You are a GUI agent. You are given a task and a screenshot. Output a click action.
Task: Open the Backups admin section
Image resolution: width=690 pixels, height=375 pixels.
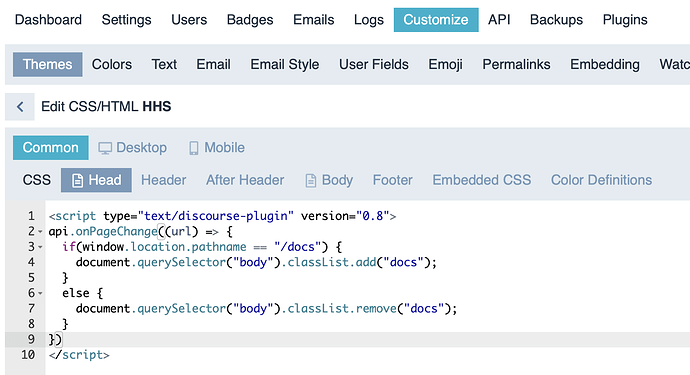(x=556, y=20)
